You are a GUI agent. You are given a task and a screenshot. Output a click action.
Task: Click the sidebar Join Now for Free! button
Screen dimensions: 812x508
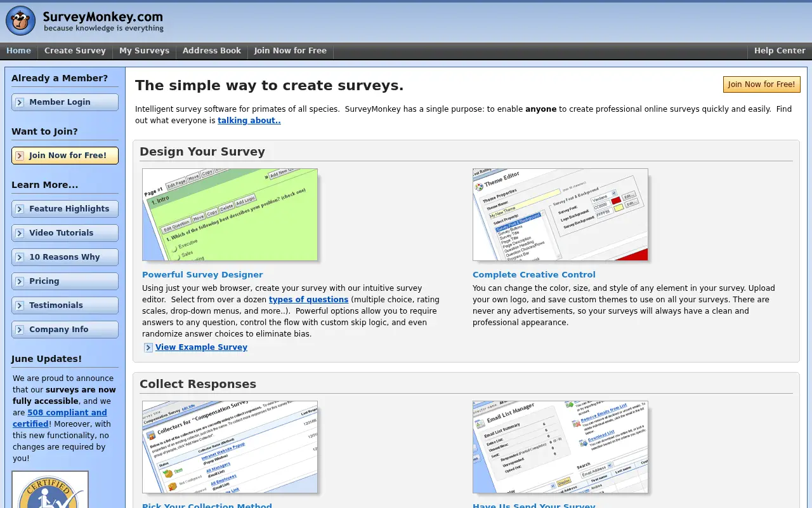[x=65, y=156]
